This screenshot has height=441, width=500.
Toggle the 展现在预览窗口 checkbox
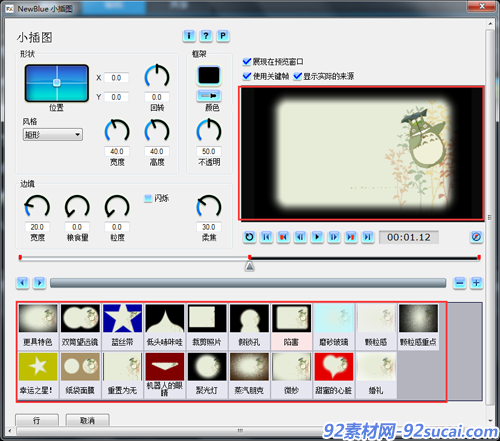[247, 62]
